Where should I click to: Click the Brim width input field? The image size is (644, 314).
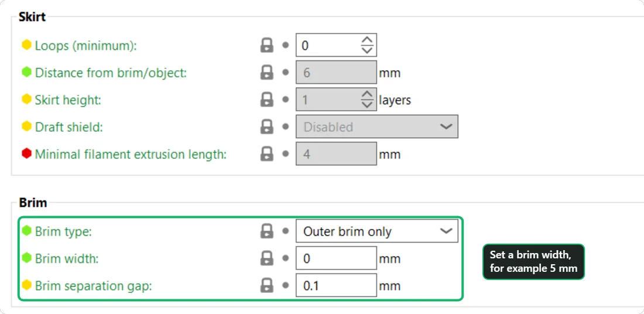point(337,258)
